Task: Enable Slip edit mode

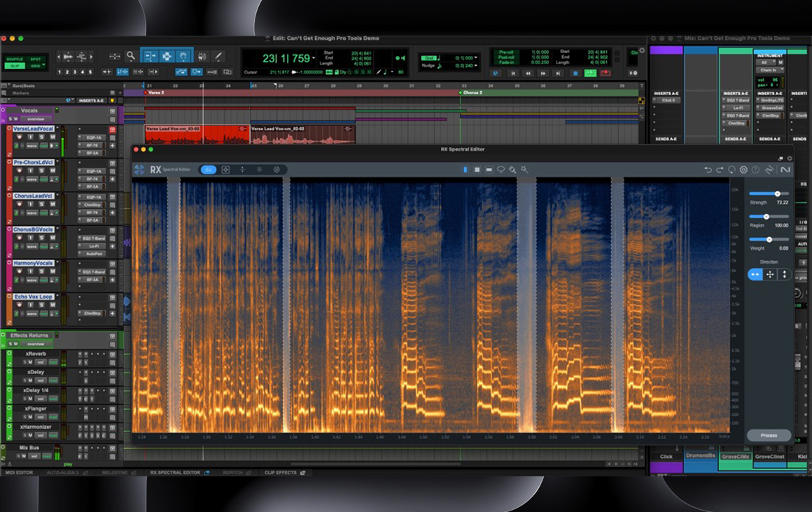Action: point(15,66)
